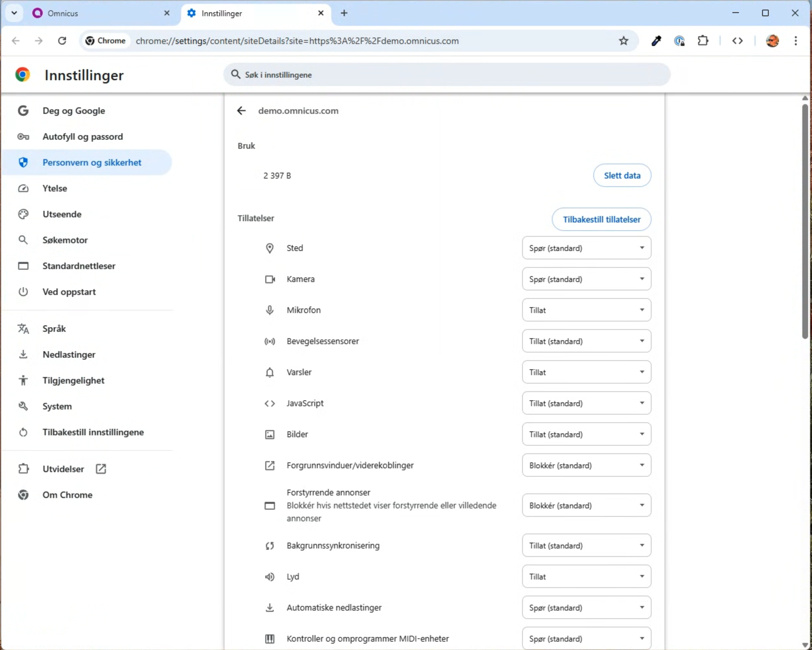Viewport: 812px width, 650px height.
Task: Click the Søk i innstillingene search field
Action: [x=444, y=74]
